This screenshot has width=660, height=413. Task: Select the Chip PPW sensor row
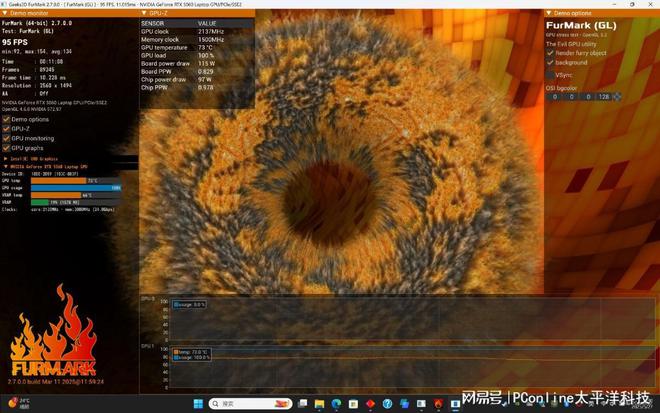[197, 88]
